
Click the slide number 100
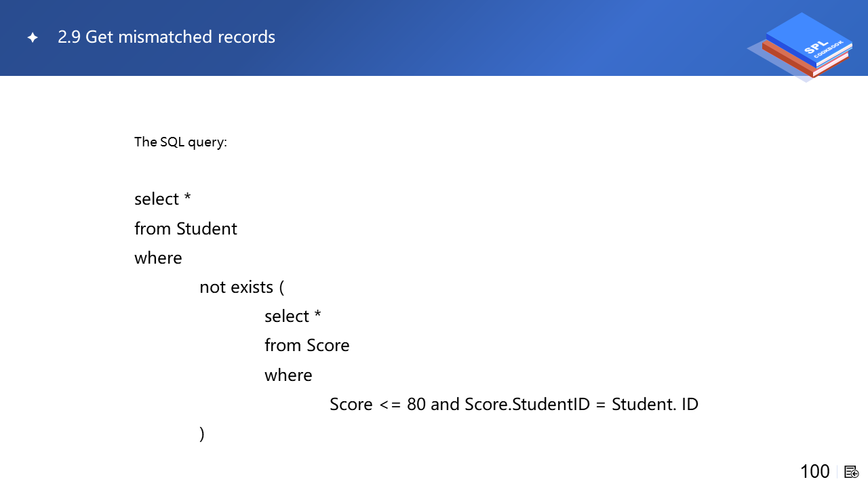[814, 472]
